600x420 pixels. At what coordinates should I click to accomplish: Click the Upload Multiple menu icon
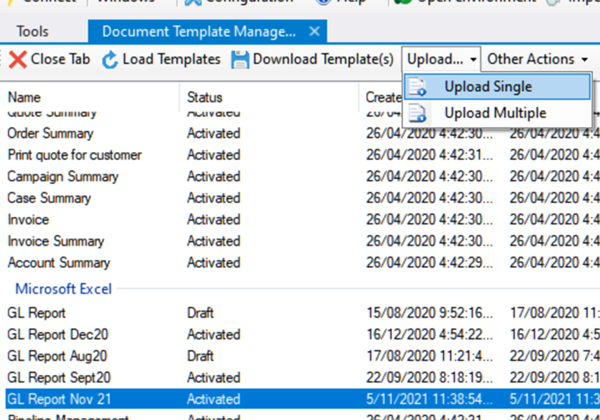tap(423, 113)
